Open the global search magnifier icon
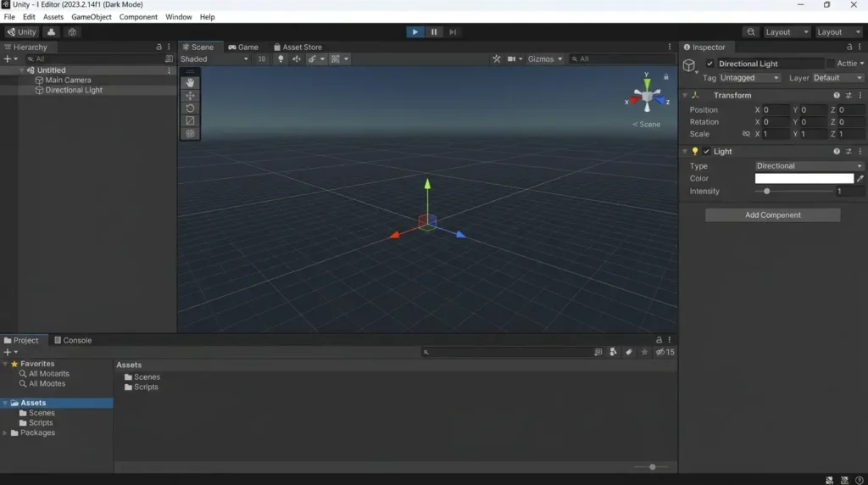This screenshot has height=485, width=868. pos(751,32)
